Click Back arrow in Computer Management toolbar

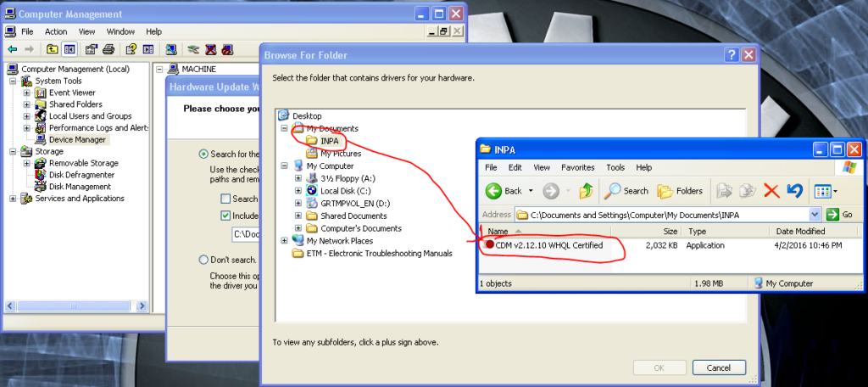tap(12, 49)
